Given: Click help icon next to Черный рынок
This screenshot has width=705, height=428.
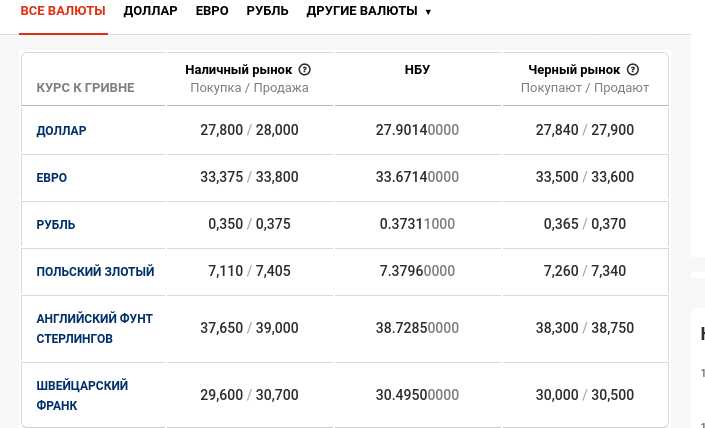Looking at the screenshot, I should point(633,70).
